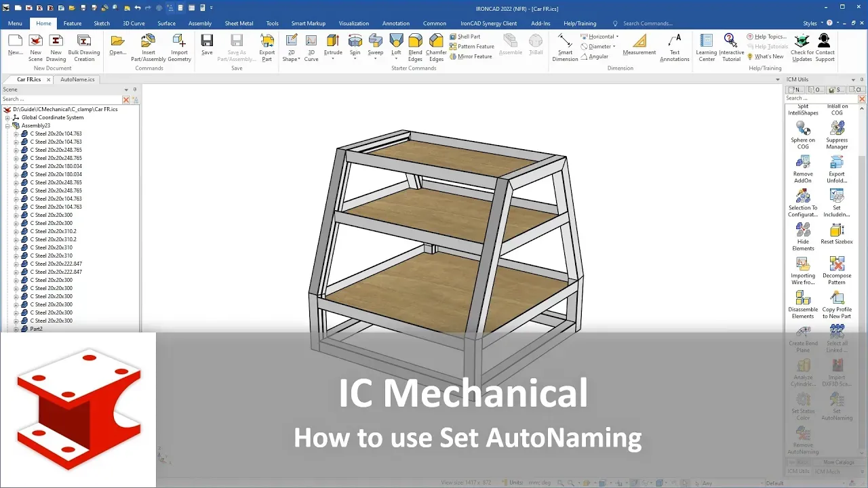Expand Global Coordinate System node

[7, 117]
